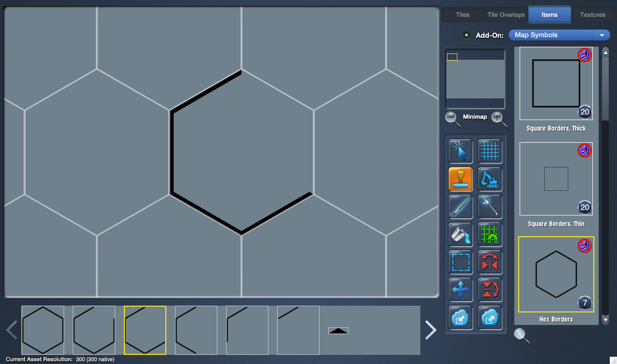
Task: Toggle random dice on Hex Borders item
Action: [584, 246]
